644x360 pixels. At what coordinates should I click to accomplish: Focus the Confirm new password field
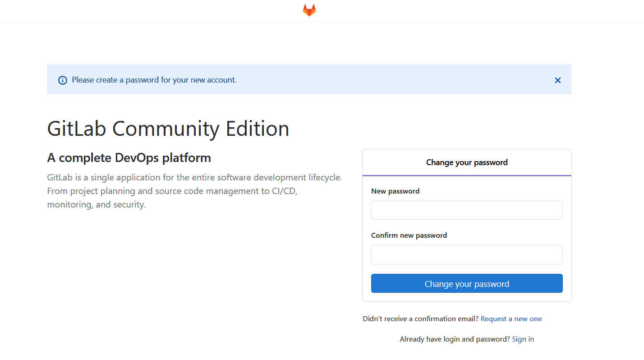pos(467,254)
